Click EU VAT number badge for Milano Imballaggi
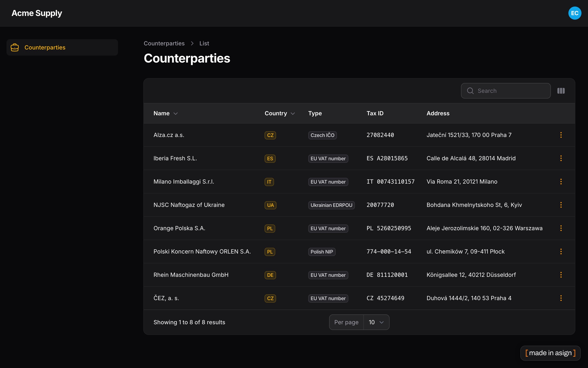Viewport: 588px width, 368px height. coord(328,182)
